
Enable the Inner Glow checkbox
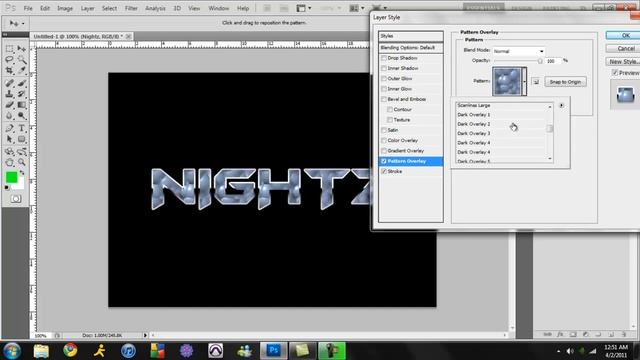pyautogui.click(x=384, y=89)
